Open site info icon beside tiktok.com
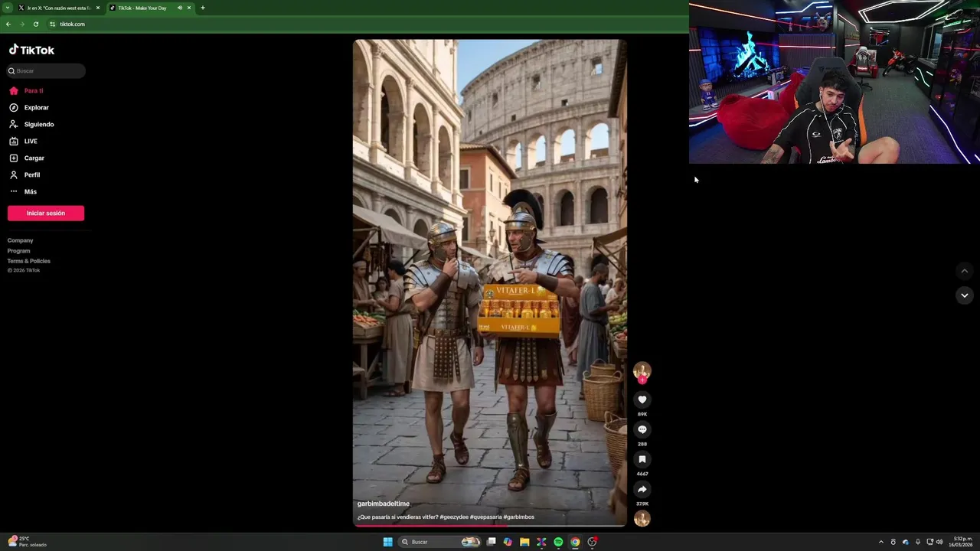The height and width of the screenshot is (551, 980). [x=53, y=24]
